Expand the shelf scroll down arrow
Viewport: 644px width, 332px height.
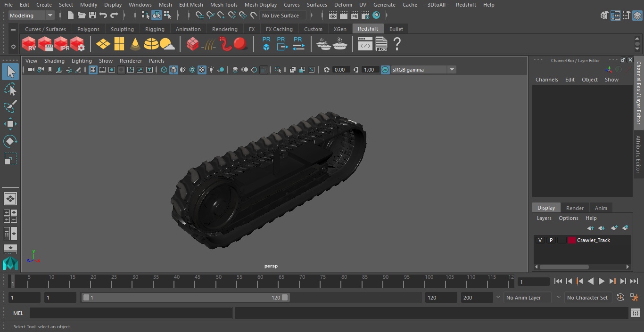coord(637,49)
